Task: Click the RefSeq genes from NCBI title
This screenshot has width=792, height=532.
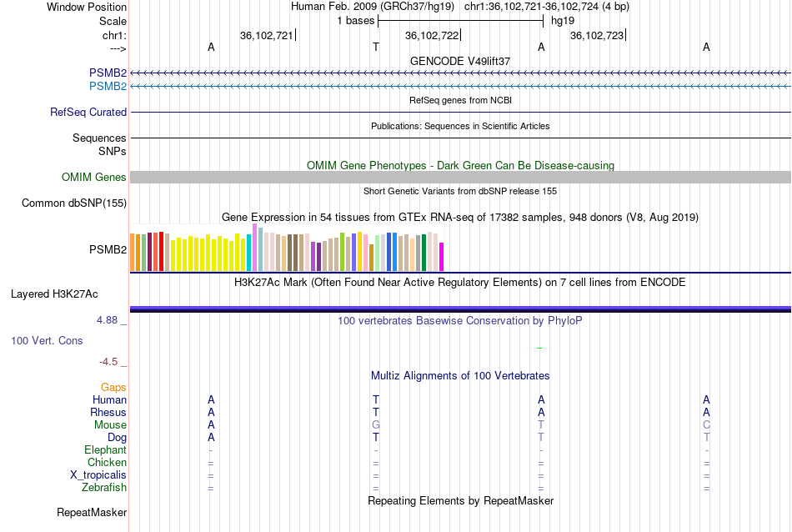Action: (460, 100)
